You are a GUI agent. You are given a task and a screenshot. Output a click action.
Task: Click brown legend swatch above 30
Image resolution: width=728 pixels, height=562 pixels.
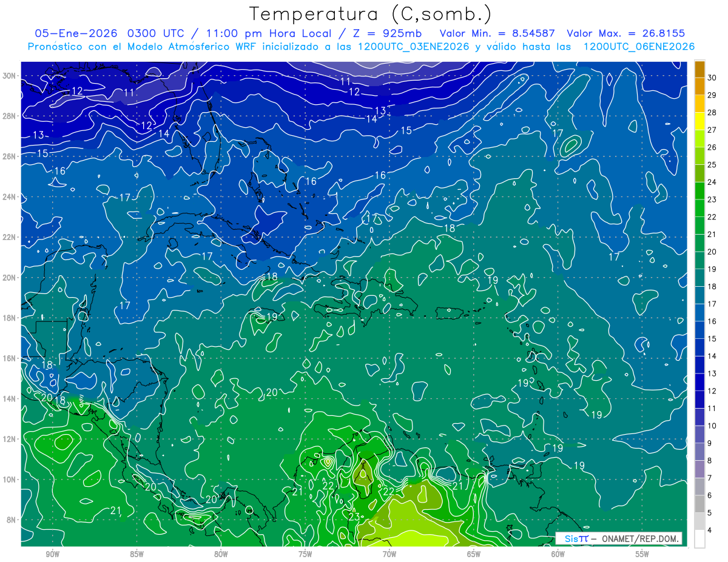coord(699,69)
